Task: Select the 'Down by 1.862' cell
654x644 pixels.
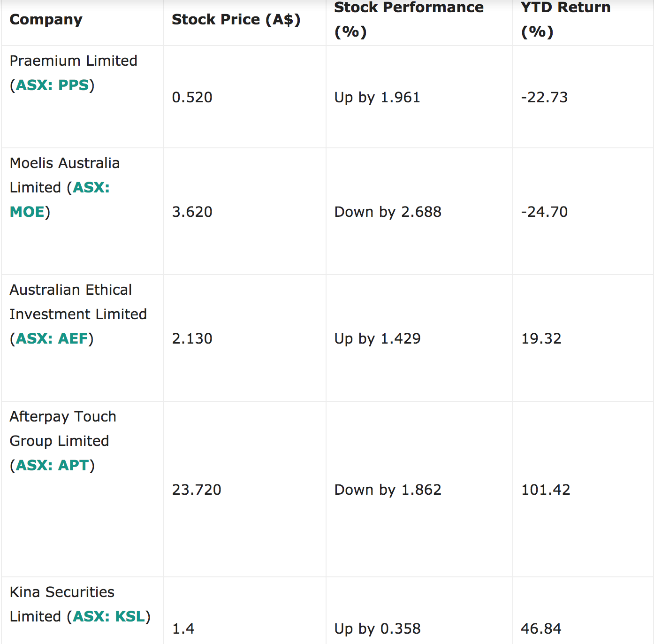Action: point(388,490)
